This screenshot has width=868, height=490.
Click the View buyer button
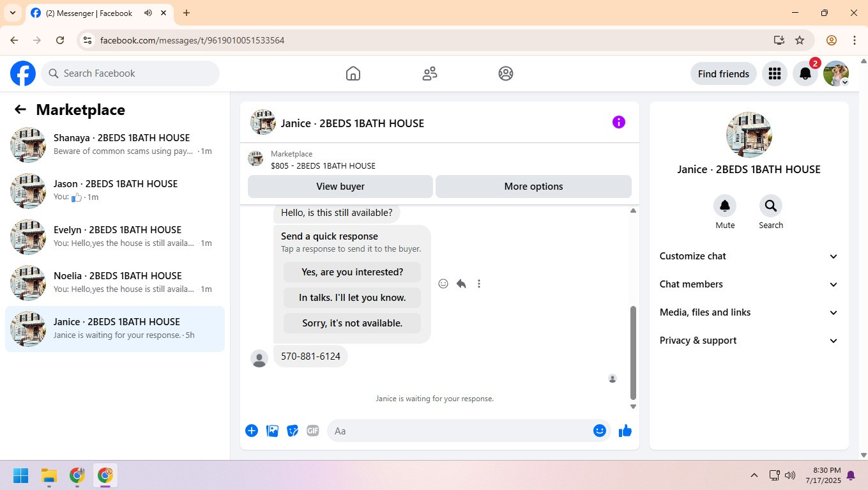340,187
